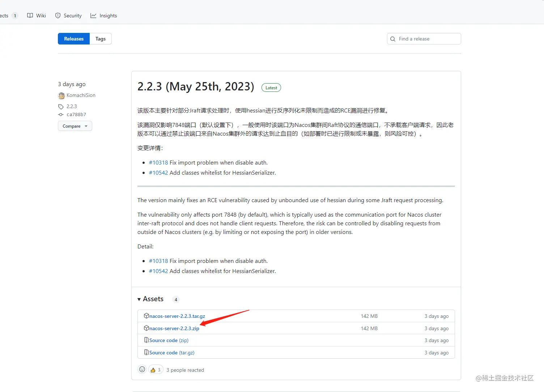Click the Wiki book icon
Viewport: 544px width, 392px height.
coord(30,16)
